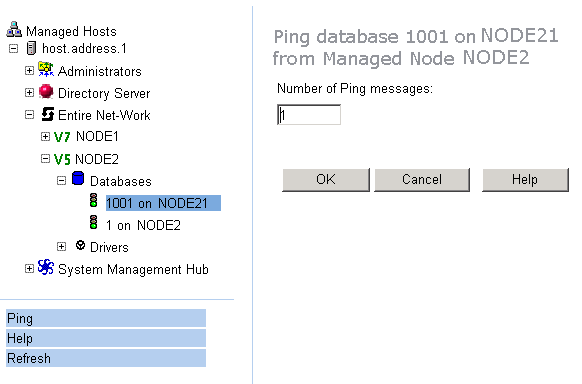Click the red Directory Server icon
This screenshot has height=384, width=582.
(46, 91)
